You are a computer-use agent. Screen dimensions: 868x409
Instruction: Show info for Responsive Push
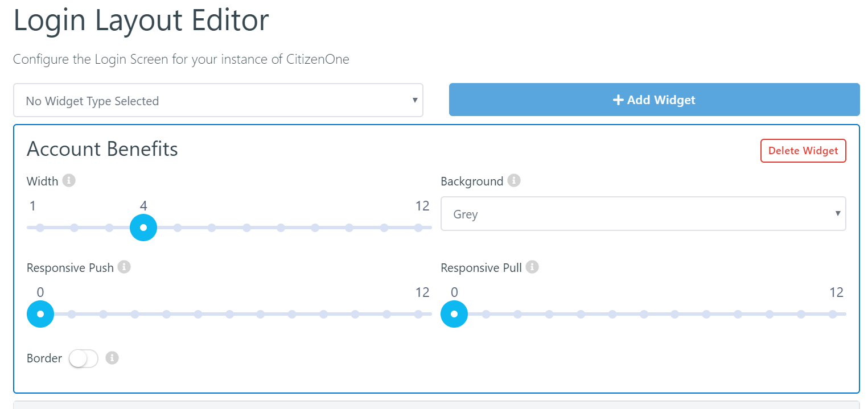click(x=125, y=267)
